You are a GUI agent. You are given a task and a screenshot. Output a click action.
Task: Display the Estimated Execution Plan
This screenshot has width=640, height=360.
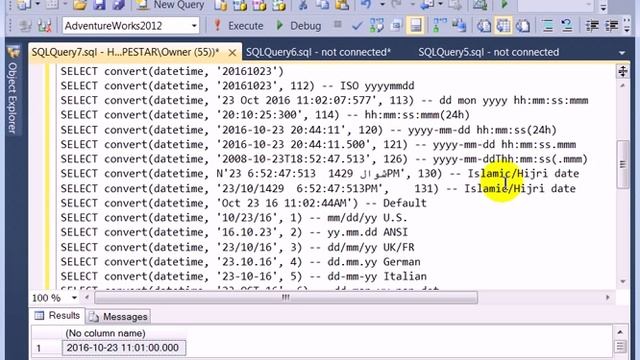(x=376, y=26)
